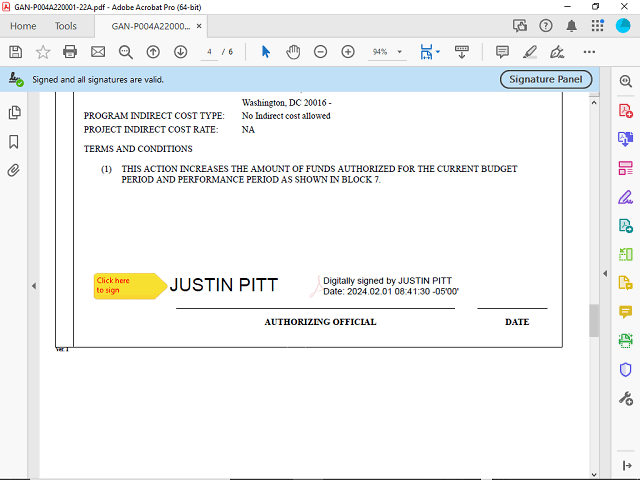Open the Protect shield tool
The width and height of the screenshot is (640, 480).
click(x=626, y=369)
